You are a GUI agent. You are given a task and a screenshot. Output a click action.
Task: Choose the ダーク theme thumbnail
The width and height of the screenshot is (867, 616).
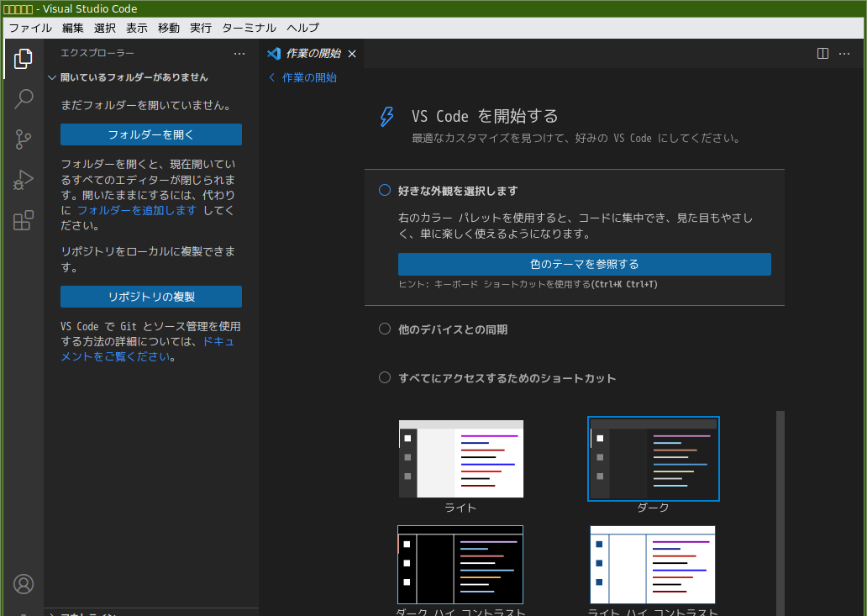click(654, 459)
